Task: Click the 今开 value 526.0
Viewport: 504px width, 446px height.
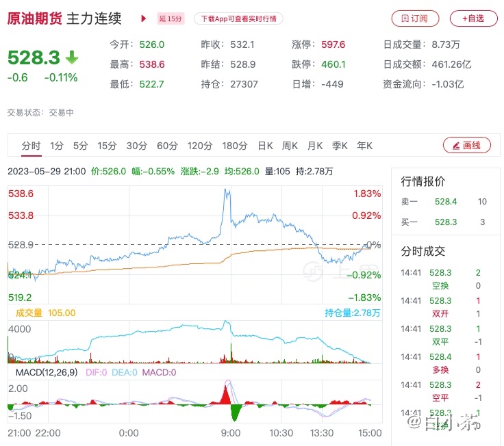Action: pos(152,44)
